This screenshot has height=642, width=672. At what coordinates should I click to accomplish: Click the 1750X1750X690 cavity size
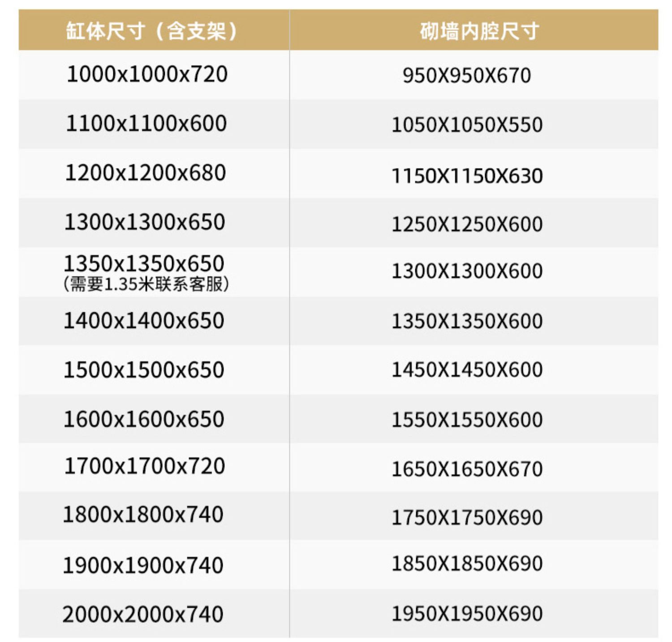467,517
